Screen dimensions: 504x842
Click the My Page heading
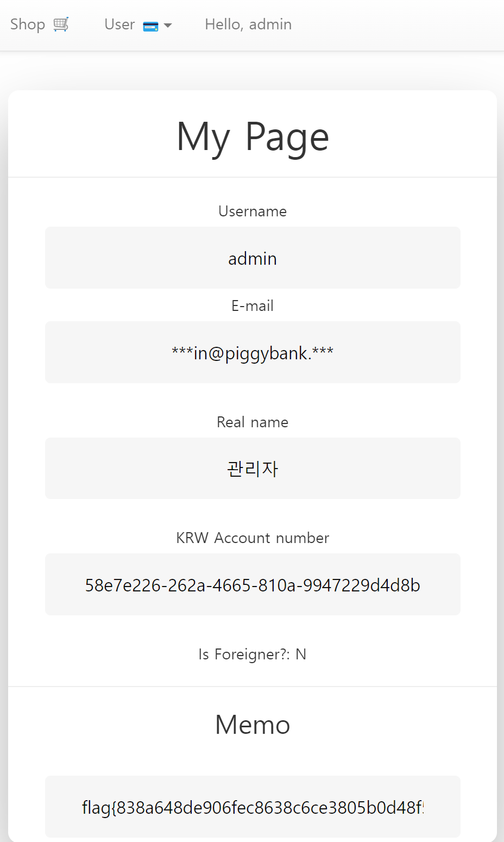pos(252,137)
